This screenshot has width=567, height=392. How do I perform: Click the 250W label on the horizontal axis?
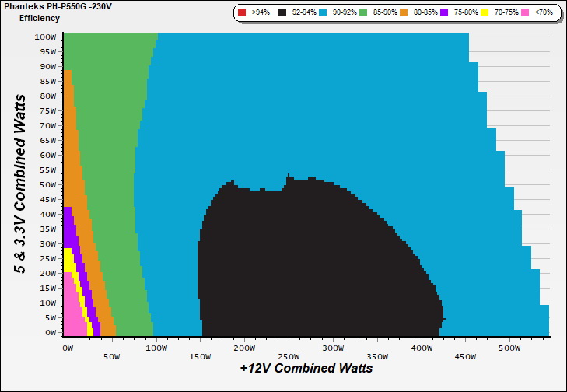pyautogui.click(x=289, y=347)
